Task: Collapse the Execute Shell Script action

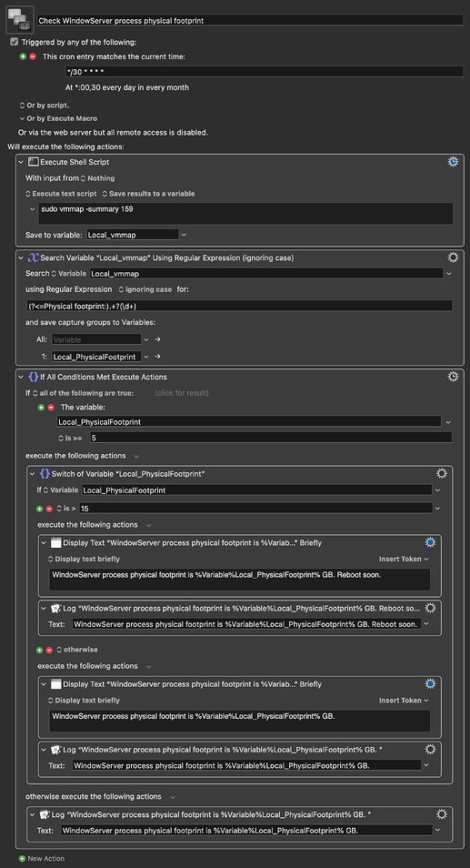Action: [21, 162]
